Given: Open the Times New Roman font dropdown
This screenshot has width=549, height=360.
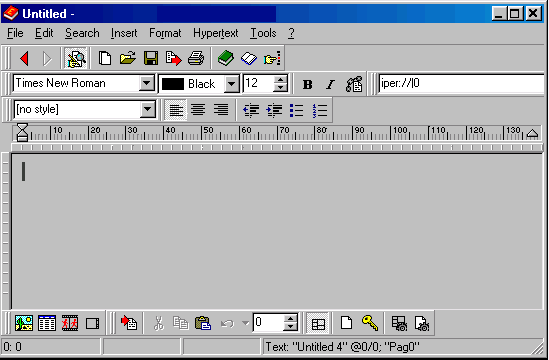Looking at the screenshot, I should tap(147, 83).
